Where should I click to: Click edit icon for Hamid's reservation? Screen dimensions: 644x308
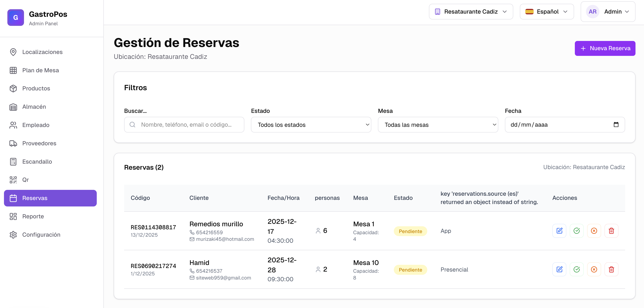[559, 269]
